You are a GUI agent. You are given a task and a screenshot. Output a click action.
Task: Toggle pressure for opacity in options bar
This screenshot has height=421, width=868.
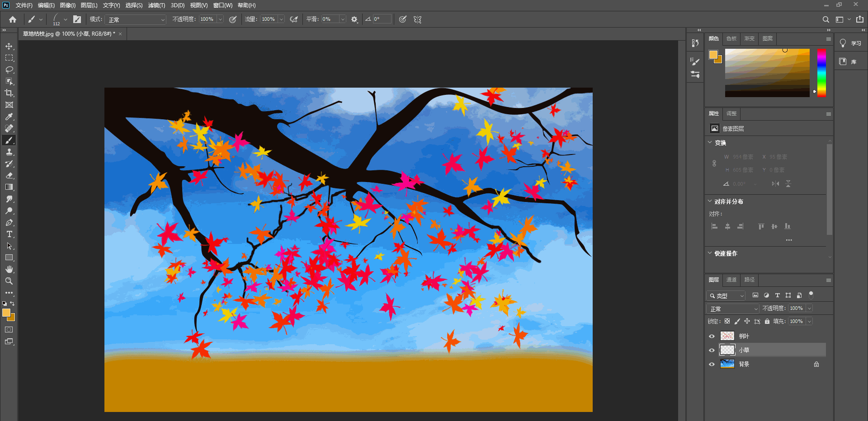point(233,19)
